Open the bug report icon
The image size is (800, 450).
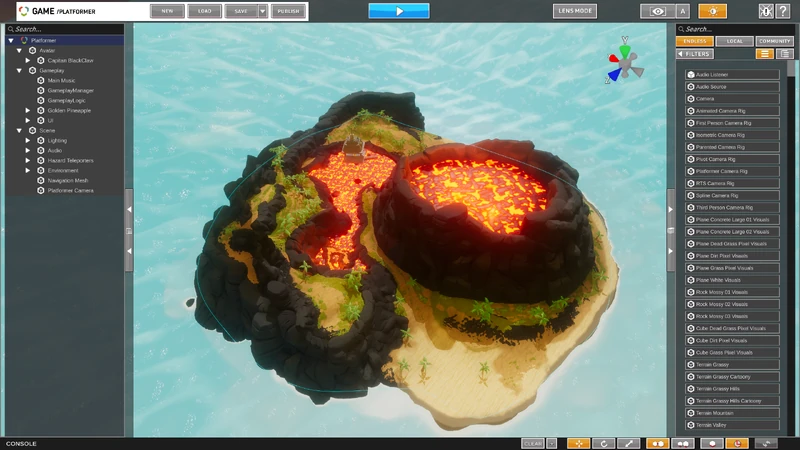tap(765, 11)
